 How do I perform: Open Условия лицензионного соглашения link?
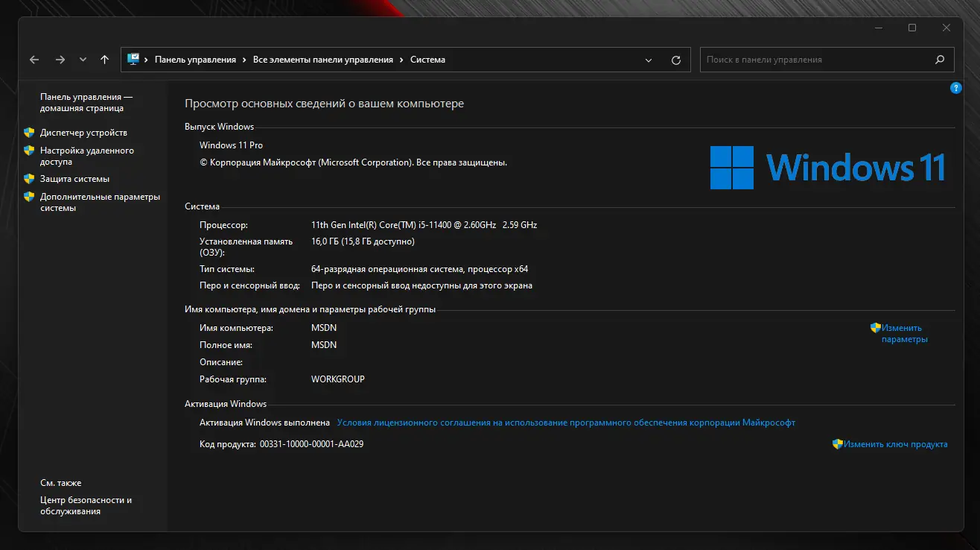pos(566,423)
